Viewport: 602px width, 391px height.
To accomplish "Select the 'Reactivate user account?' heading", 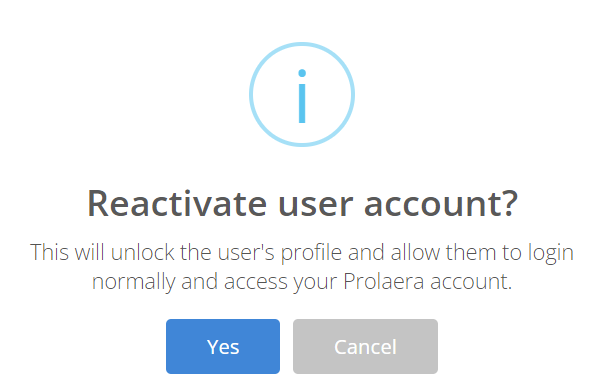I will (303, 204).
